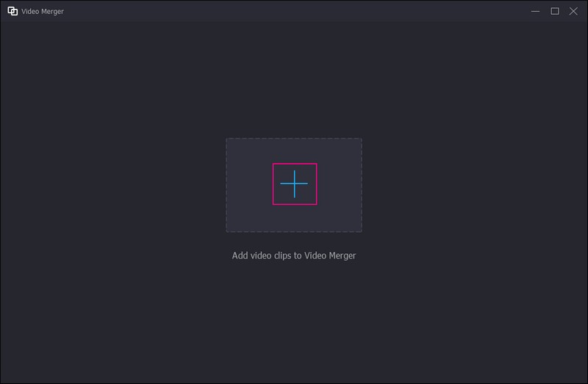The height and width of the screenshot is (384, 588).
Task: Click the Video Merger app logo icon
Action: point(12,11)
